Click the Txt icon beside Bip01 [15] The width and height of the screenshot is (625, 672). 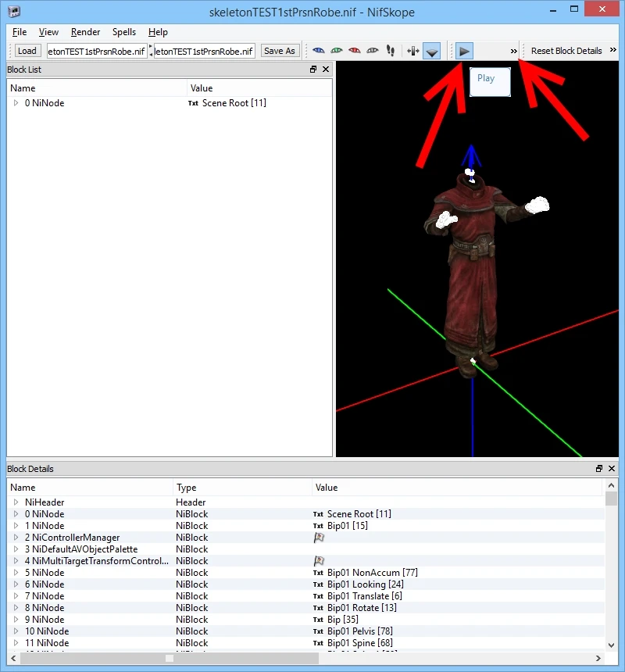[x=318, y=526]
